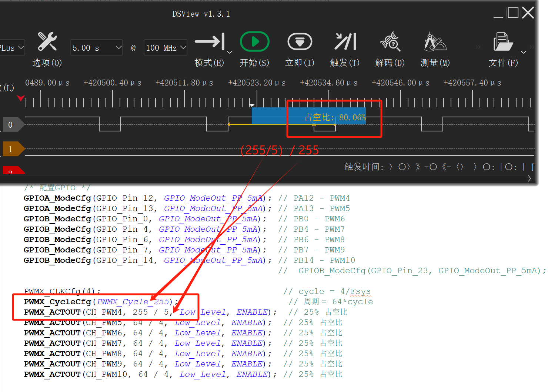Click the cycle = 4/Fsys comment
Screen dimensions: 548x392
pyautogui.click(x=328, y=291)
